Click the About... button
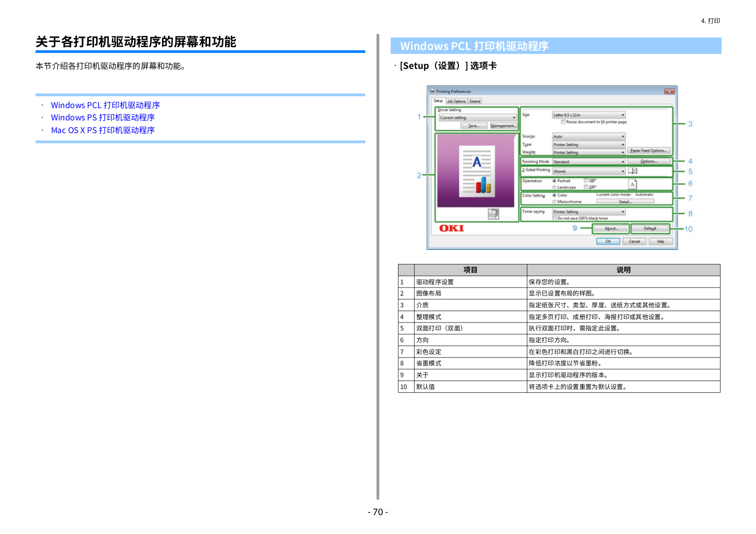Image resolution: width=756 pixels, height=534 pixels. pos(611,229)
